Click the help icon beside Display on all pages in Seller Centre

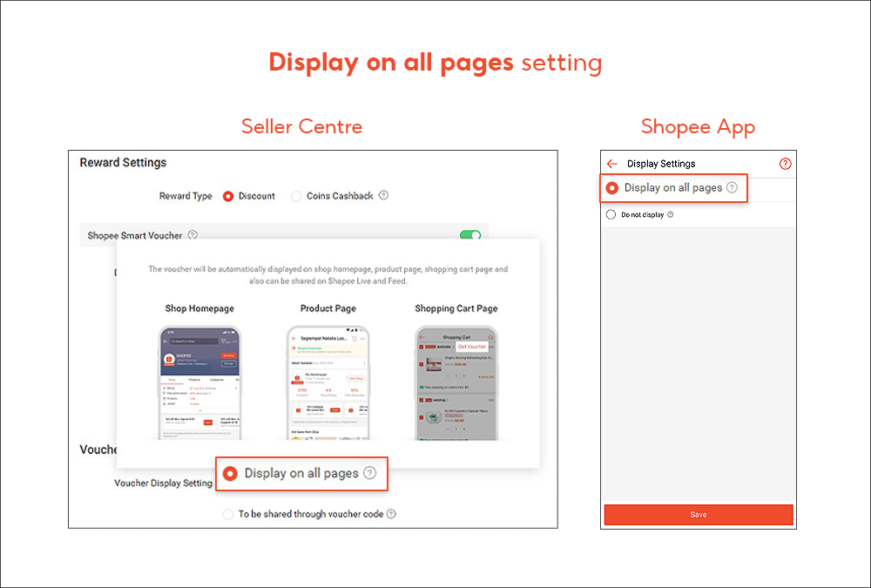pos(369,473)
